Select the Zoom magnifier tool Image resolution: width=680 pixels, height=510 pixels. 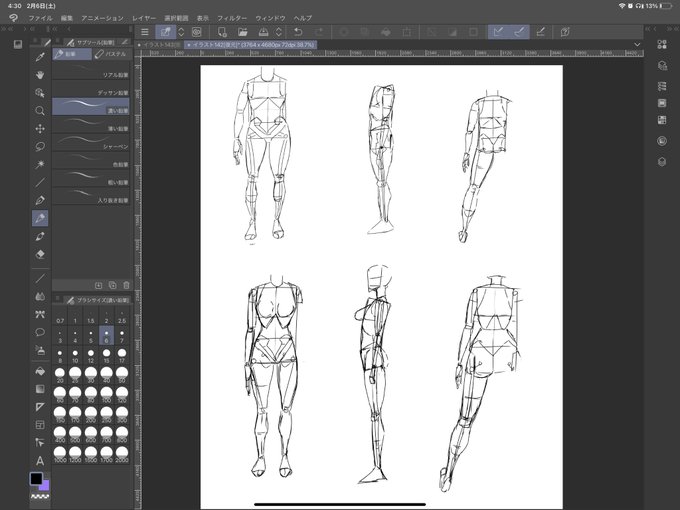[x=40, y=111]
